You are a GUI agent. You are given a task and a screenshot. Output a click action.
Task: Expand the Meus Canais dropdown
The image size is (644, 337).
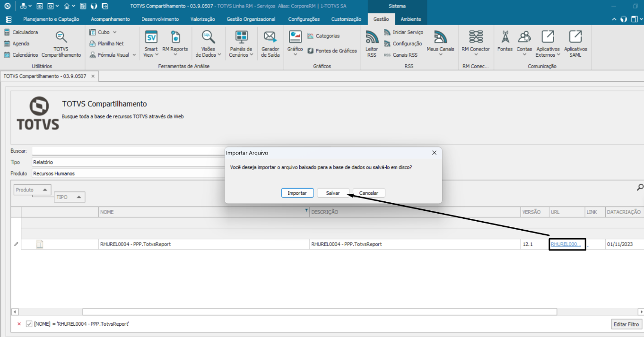[x=440, y=55]
